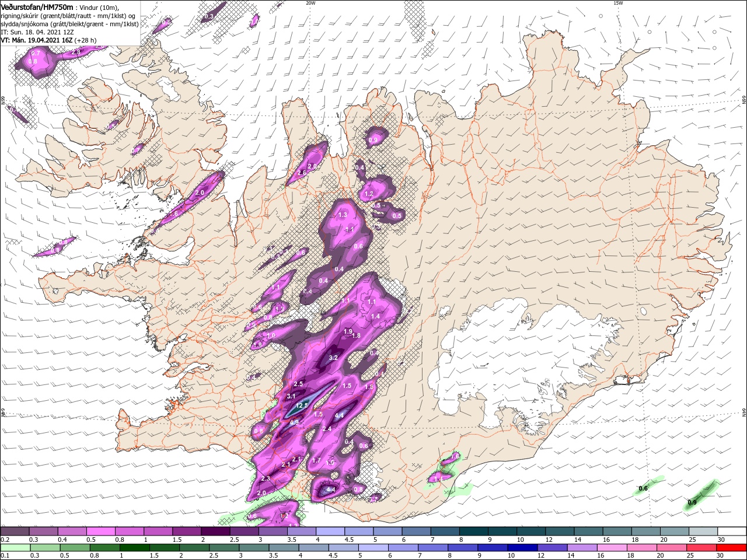The image size is (747, 560).
Task: Select the VT: Mán. 19.04.2021 16Z line
Action: pos(36,40)
